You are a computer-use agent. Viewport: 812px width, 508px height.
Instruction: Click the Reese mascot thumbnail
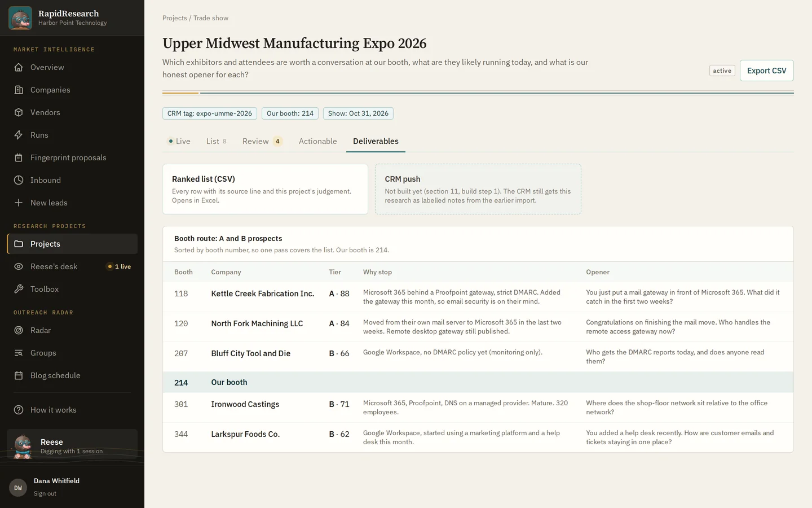[23, 446]
